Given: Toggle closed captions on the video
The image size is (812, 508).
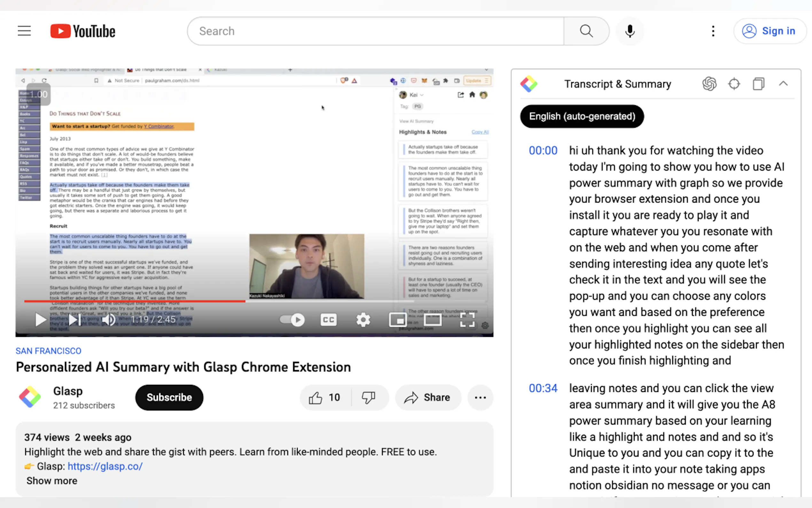Looking at the screenshot, I should coord(328,320).
